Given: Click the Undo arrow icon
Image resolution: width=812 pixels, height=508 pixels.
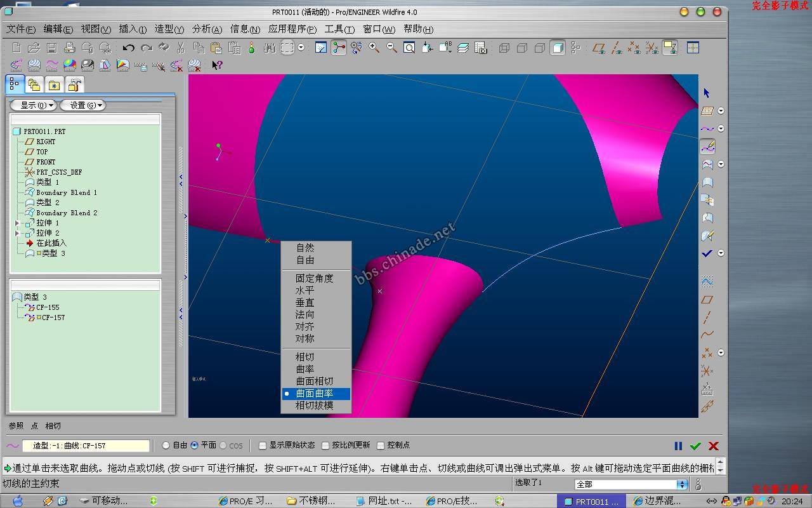Looking at the screenshot, I should tap(129, 48).
